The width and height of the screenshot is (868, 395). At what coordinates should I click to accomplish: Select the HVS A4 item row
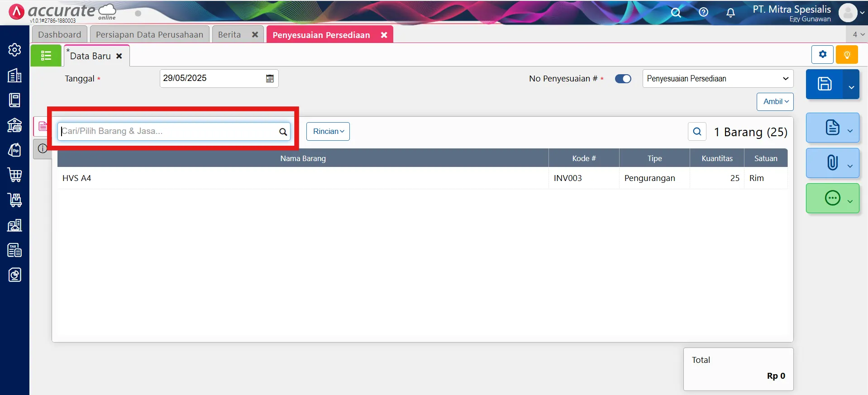coord(302,178)
